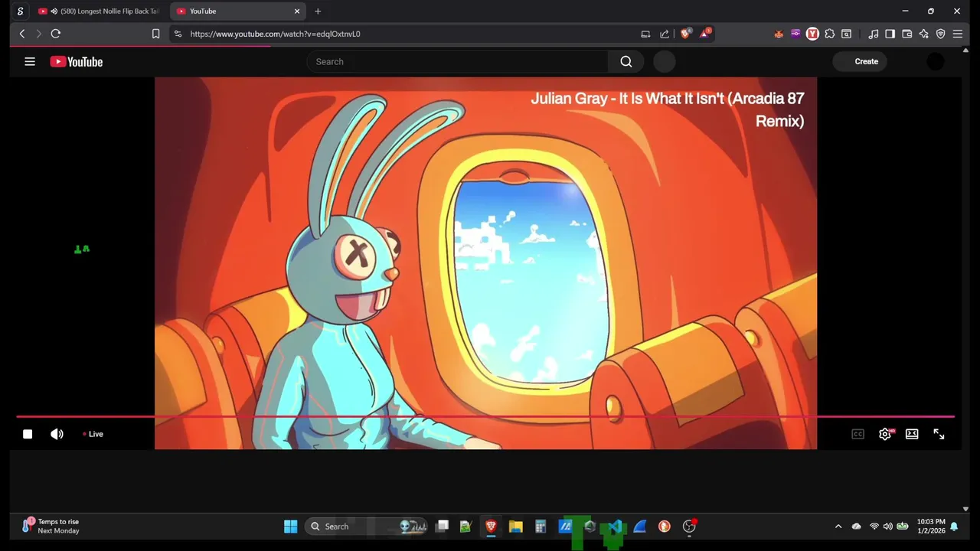This screenshot has width=980, height=551.
Task: Open File Explorer from the taskbar
Action: 515,526
